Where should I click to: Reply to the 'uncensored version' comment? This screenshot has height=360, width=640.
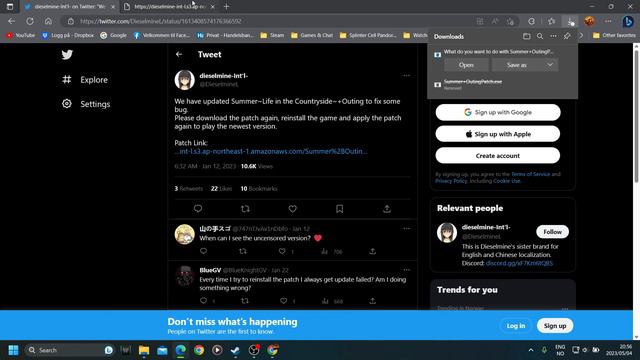pos(203,251)
